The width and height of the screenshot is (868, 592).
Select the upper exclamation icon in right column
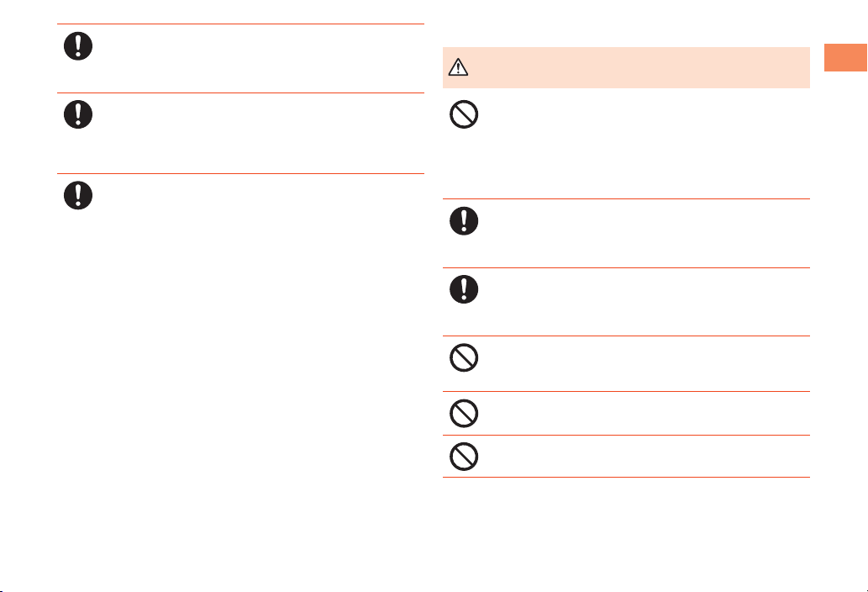[x=464, y=221]
